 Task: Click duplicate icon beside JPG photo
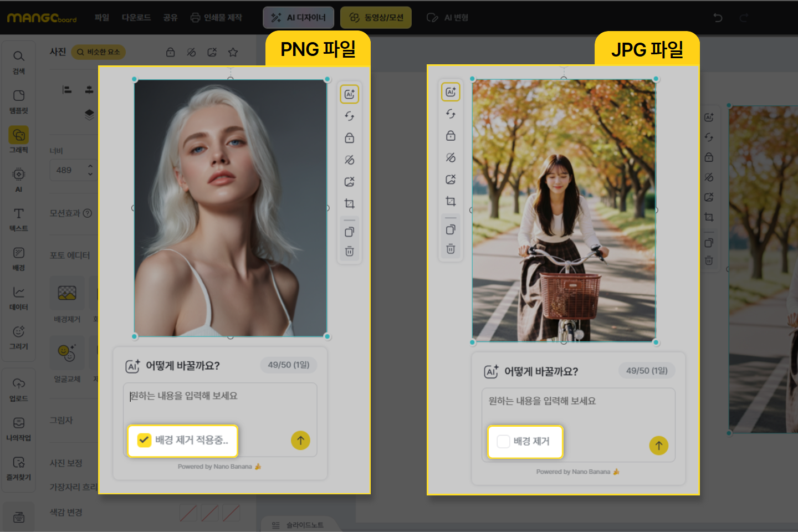click(451, 229)
